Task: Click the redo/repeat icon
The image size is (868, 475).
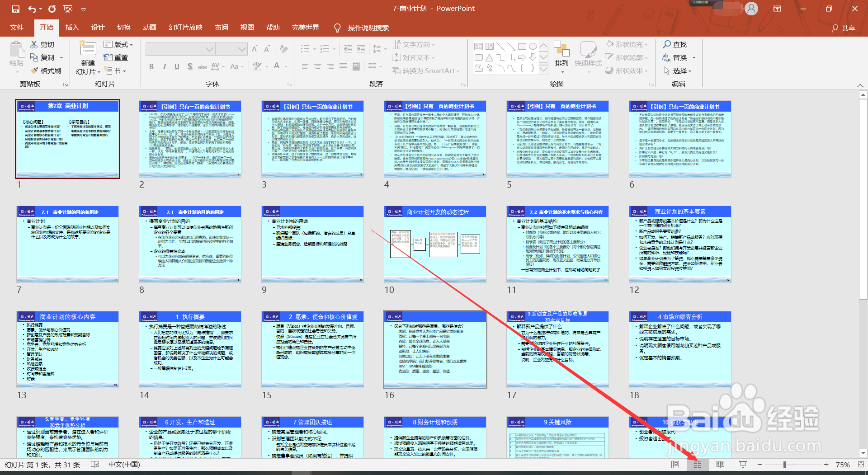Action: pos(52,9)
